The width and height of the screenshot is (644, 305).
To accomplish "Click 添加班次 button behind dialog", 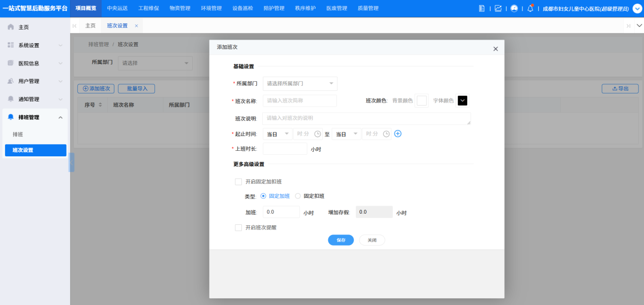I will (x=96, y=88).
